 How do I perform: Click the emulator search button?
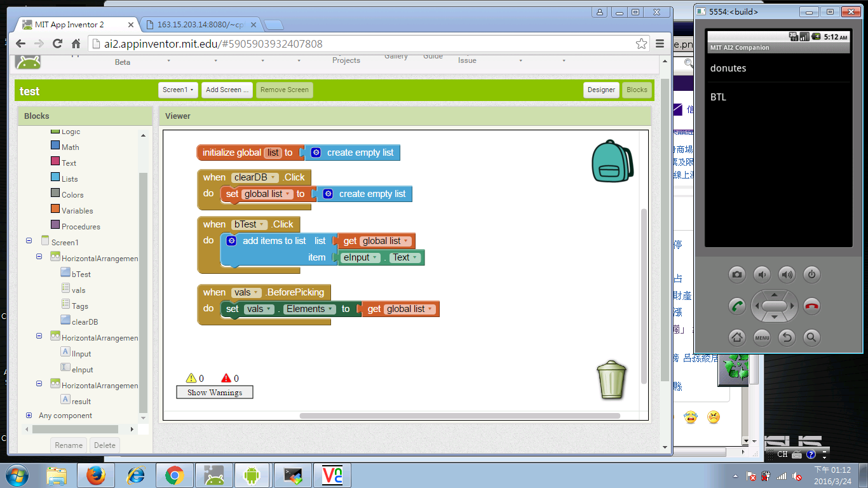pyautogui.click(x=811, y=337)
